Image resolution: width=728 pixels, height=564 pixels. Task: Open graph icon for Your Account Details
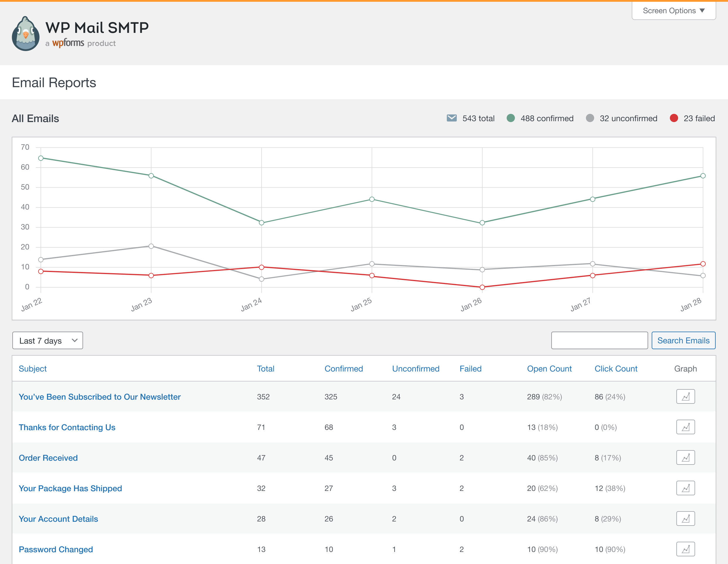685,519
